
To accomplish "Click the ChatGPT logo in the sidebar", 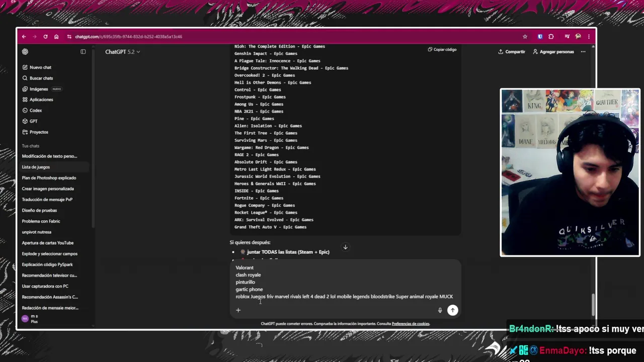I will pyautogui.click(x=25, y=52).
